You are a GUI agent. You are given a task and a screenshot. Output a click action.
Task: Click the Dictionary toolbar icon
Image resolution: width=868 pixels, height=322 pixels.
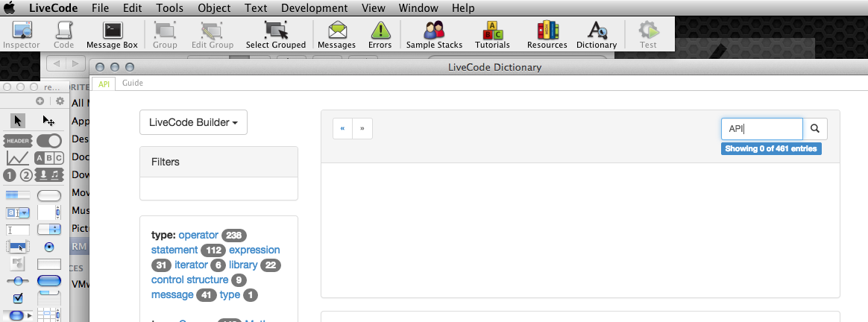[596, 35]
